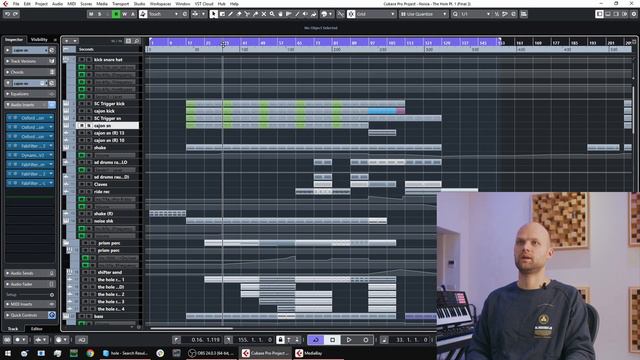Open the automation mode Touch dropdown

[x=163, y=14]
